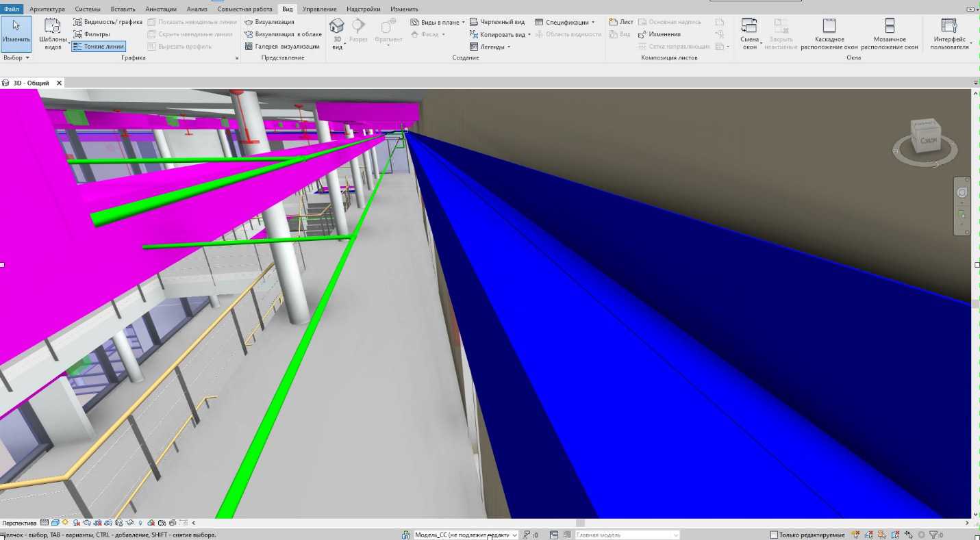Open the Аннотации ribbon tab

[x=161, y=9]
